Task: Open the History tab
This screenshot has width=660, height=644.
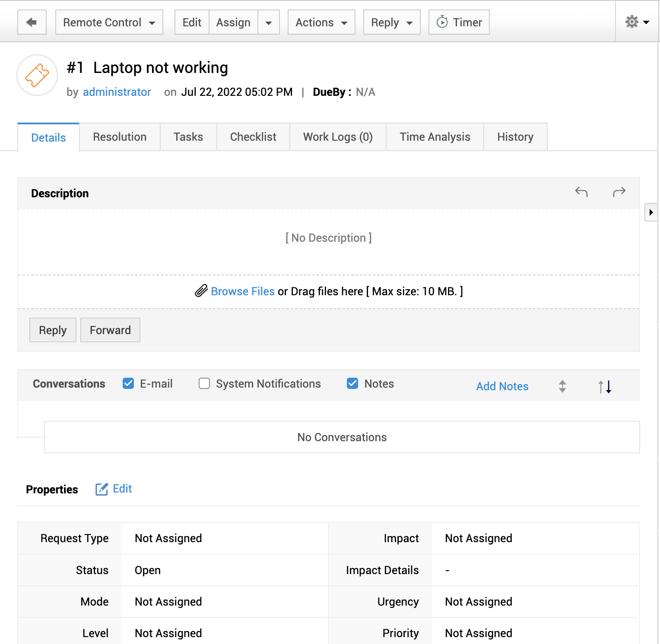Action: [x=515, y=137]
